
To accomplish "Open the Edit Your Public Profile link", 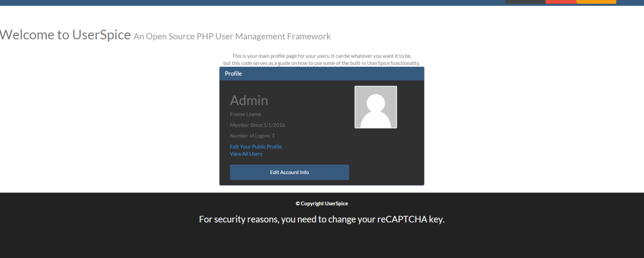I will click(x=255, y=147).
